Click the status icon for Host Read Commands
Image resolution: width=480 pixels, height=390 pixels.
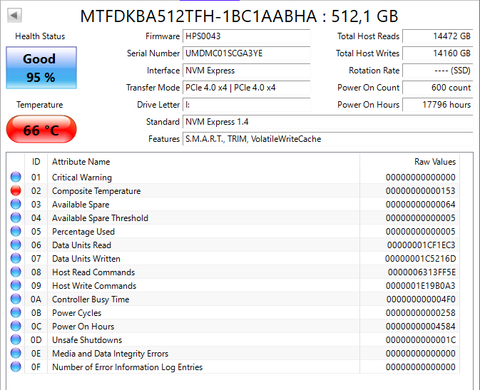pyautogui.click(x=16, y=272)
